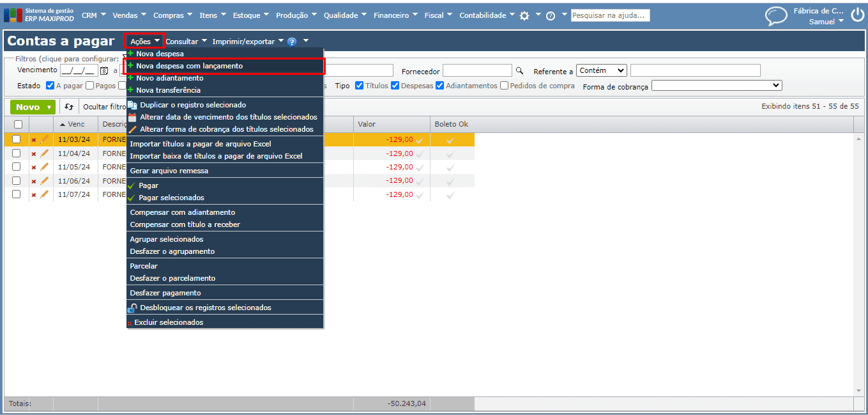Edit the 11/03/24 row with pencil icon
Screen dimensions: 868x415
[x=44, y=139]
